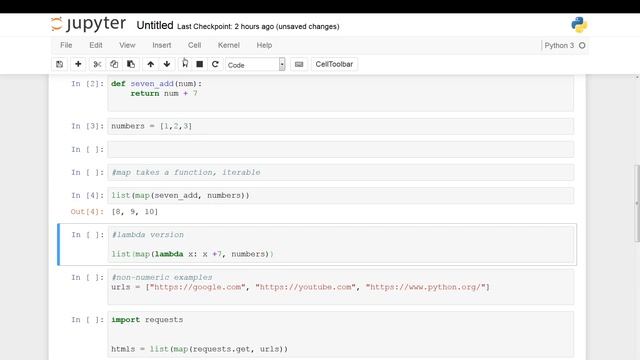Restart the kernel icon
The height and width of the screenshot is (360, 640).
pyautogui.click(x=215, y=64)
